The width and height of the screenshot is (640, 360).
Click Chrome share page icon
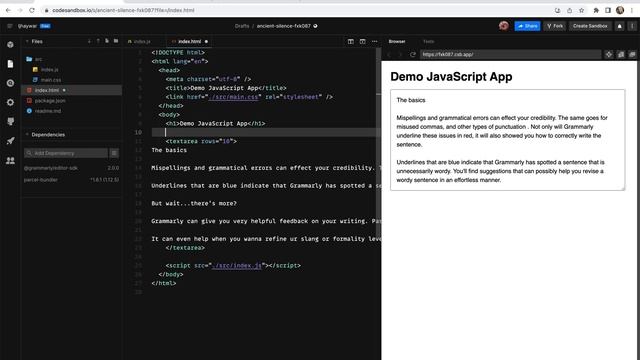569,10
